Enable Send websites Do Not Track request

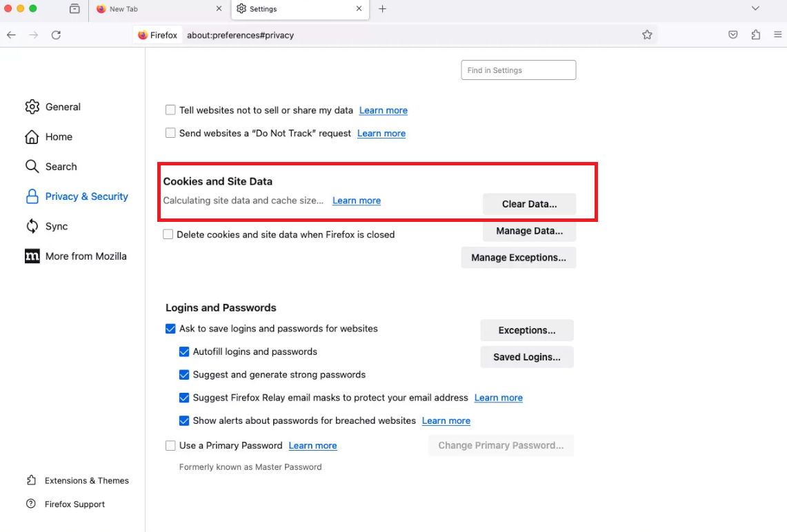click(170, 133)
